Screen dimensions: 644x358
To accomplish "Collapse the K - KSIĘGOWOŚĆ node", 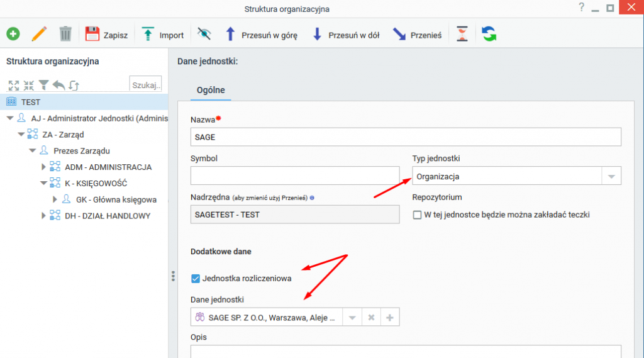I will tap(43, 183).
